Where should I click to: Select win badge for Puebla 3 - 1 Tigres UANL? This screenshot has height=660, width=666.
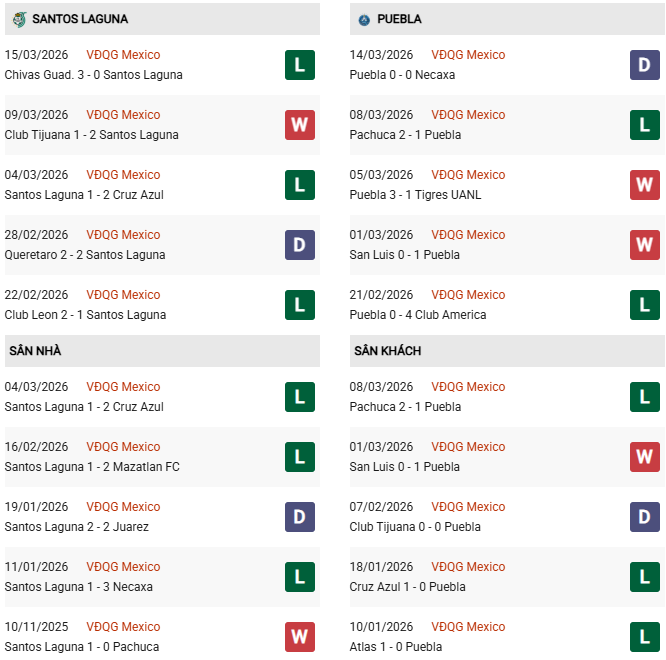(645, 185)
